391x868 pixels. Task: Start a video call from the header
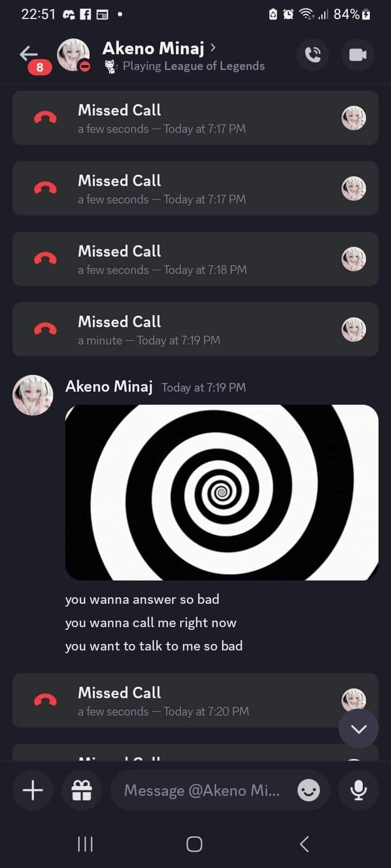357,55
